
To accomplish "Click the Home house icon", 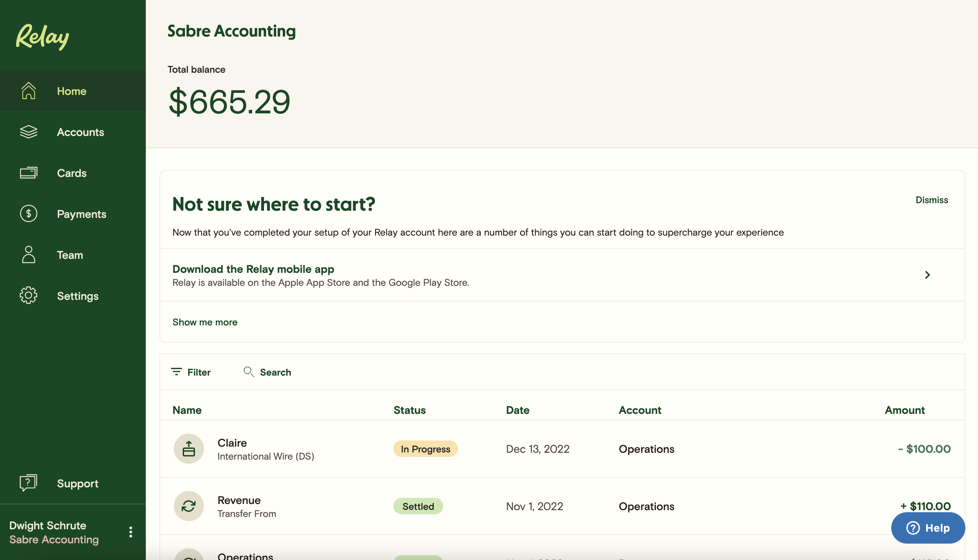I will pyautogui.click(x=28, y=91).
